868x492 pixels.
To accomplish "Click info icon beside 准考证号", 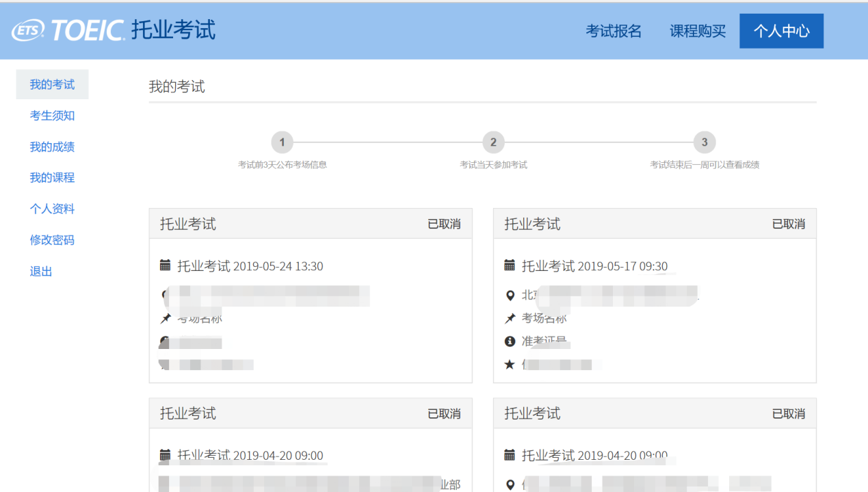I will pos(509,341).
